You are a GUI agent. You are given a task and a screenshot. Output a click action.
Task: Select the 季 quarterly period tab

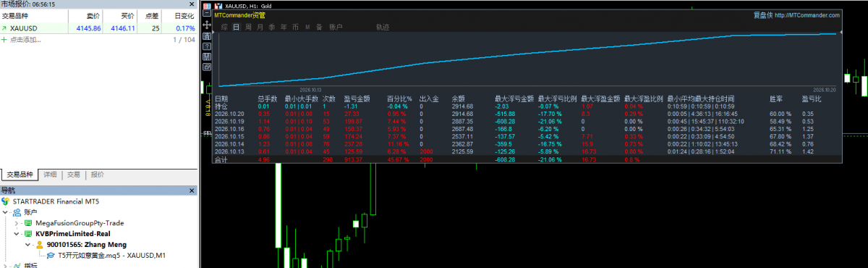272,27
